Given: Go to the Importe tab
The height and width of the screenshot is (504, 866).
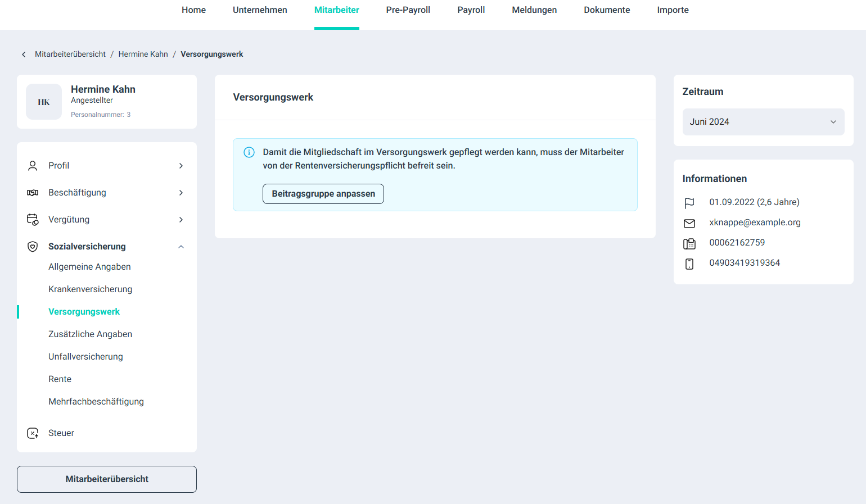Looking at the screenshot, I should 673,10.
